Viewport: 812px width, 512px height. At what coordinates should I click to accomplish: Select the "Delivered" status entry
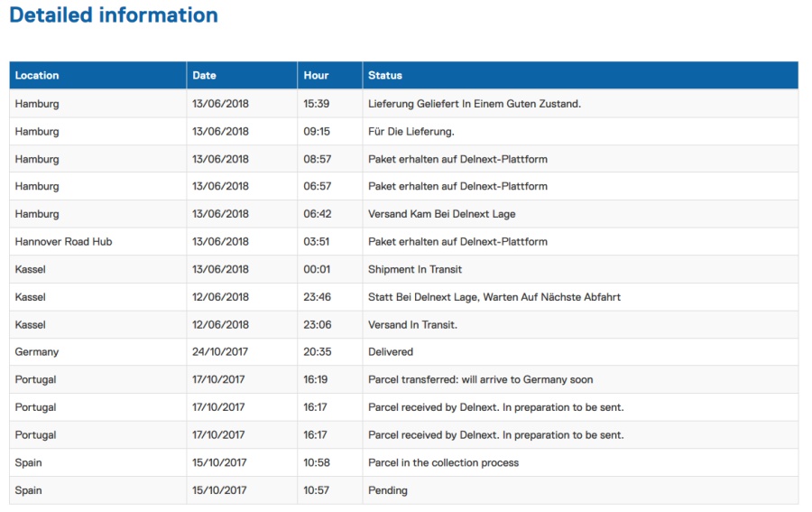(x=391, y=352)
